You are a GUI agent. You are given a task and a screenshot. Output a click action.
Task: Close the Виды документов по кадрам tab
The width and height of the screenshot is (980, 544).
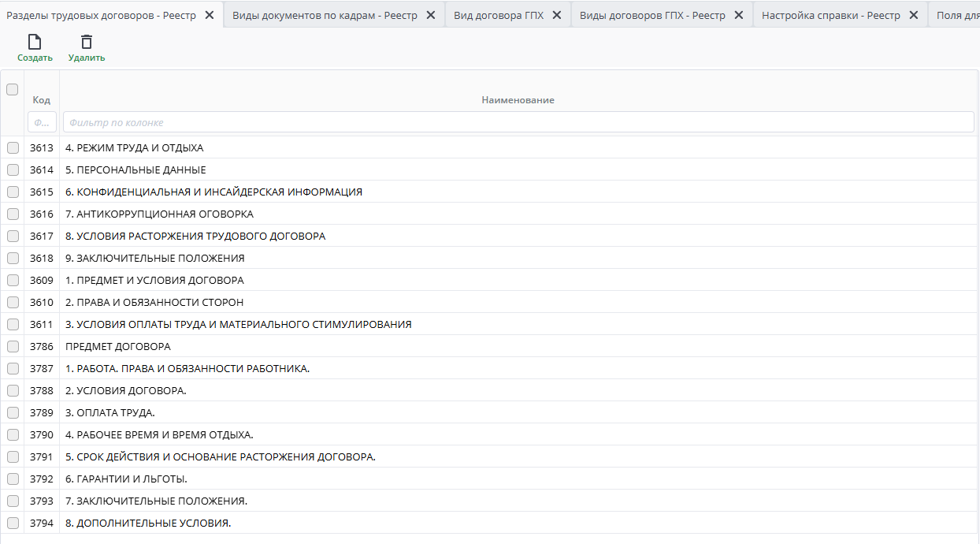[430, 15]
